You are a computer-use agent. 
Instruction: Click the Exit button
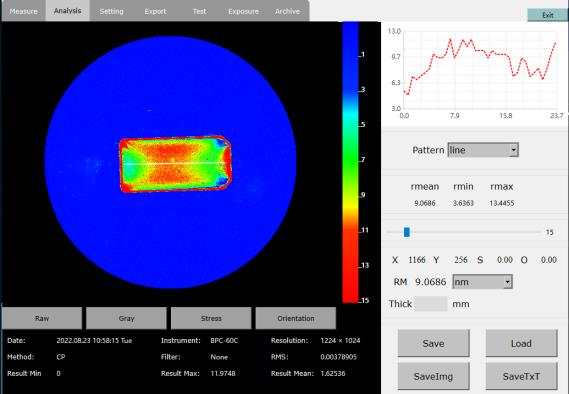pos(548,15)
